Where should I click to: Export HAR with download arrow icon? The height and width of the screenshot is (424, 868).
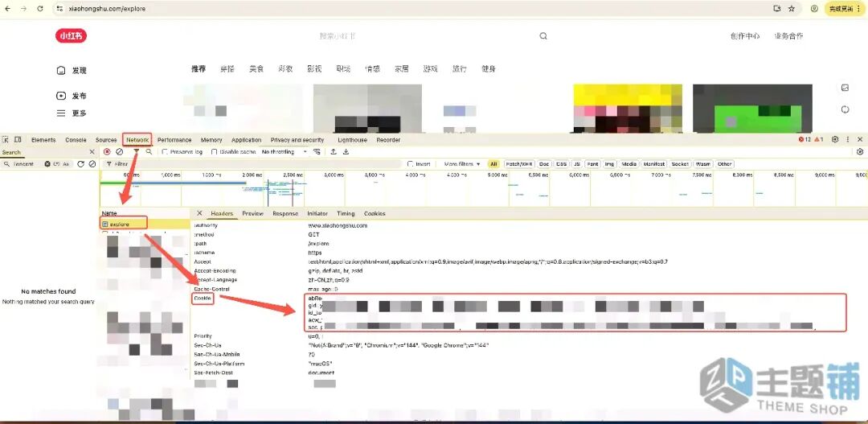(346, 151)
